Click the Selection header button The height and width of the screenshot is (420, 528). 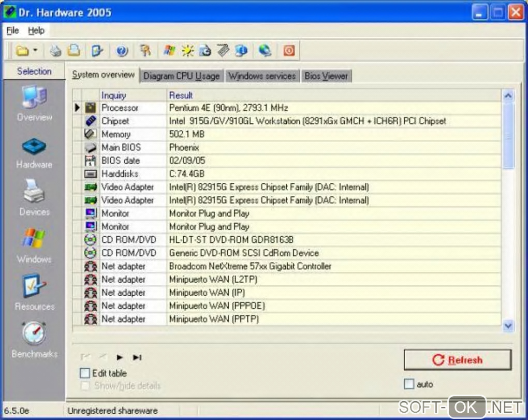tap(34, 71)
